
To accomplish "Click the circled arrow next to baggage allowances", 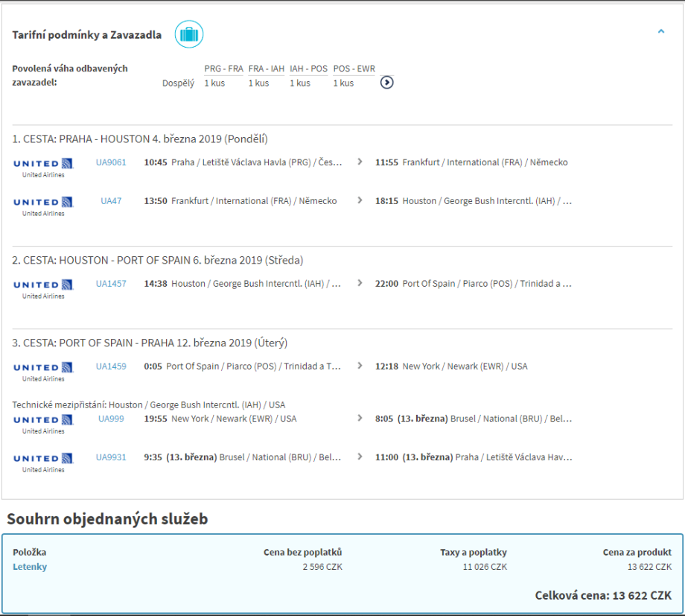I will pyautogui.click(x=386, y=83).
